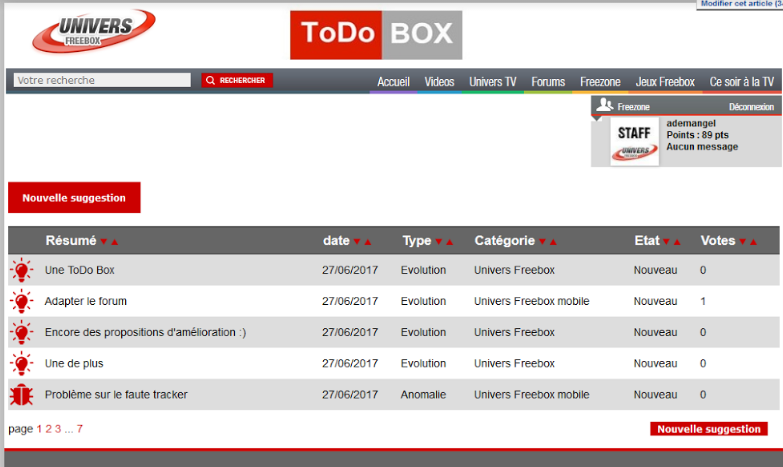This screenshot has width=783, height=467.
Task: Click the Etat column header
Action: pos(647,241)
